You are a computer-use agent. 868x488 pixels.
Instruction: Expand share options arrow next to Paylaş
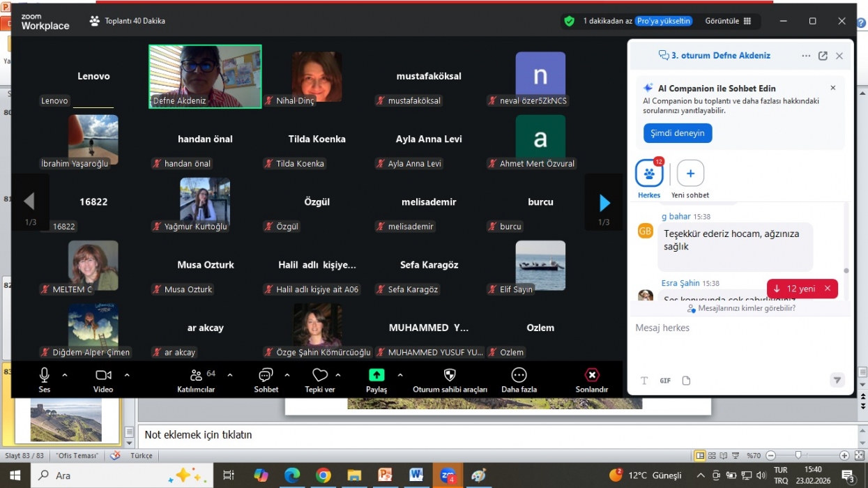pyautogui.click(x=400, y=375)
